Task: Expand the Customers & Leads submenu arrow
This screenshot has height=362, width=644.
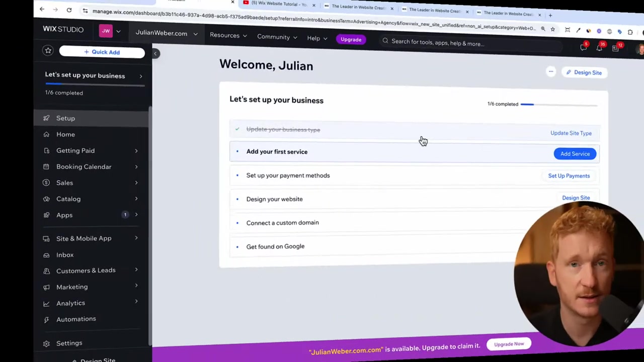Action: pos(136,270)
